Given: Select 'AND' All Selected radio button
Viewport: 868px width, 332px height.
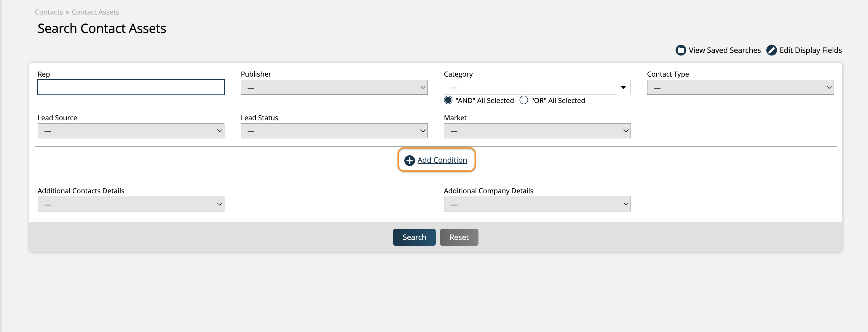Looking at the screenshot, I should [448, 100].
